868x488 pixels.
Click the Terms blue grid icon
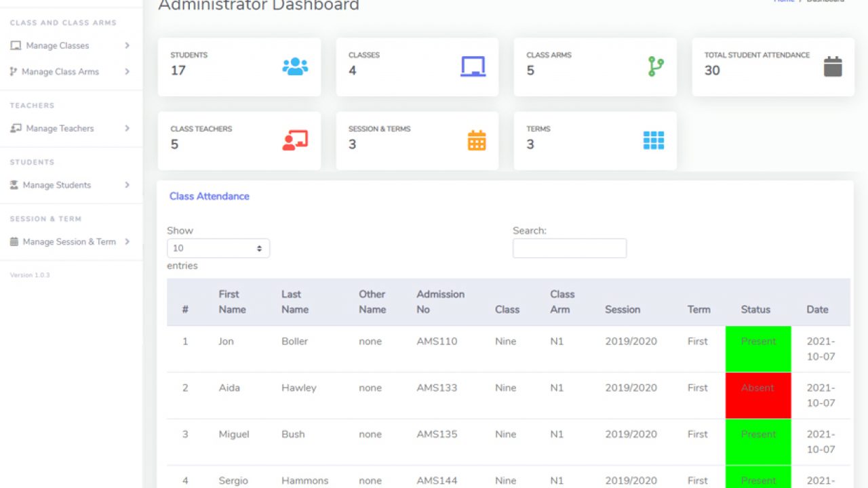[x=654, y=140]
